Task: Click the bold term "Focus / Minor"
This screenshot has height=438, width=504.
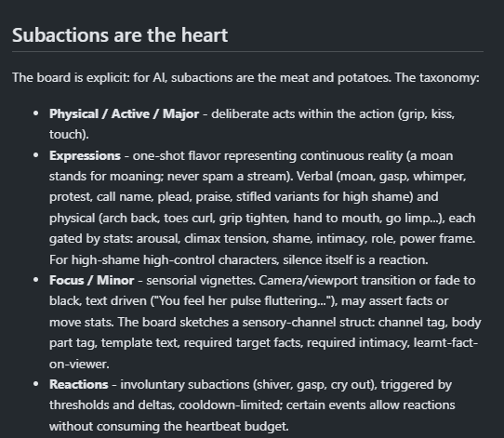Action: pos(92,280)
